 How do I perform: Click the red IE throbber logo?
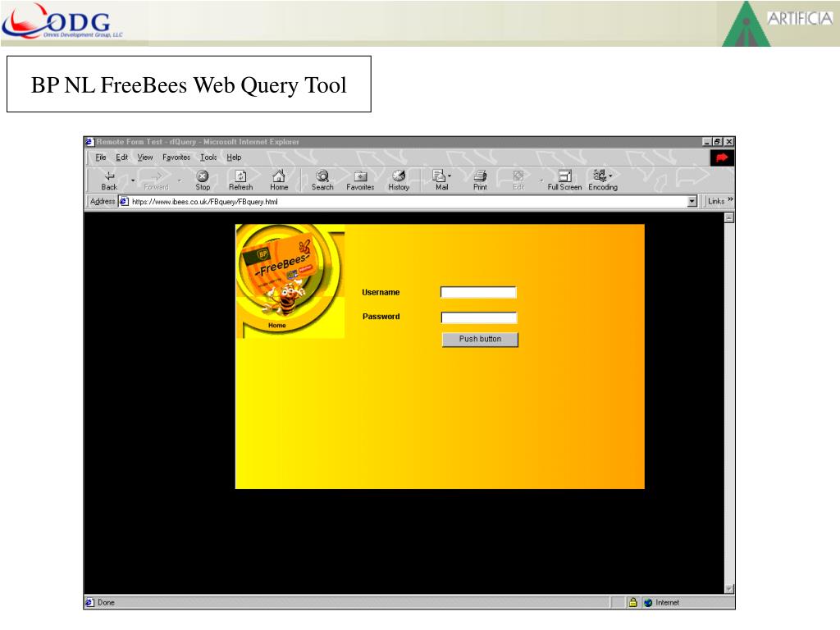[722, 157]
